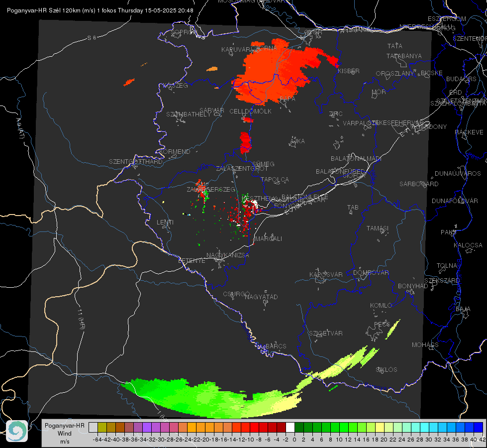Click the TATA town label

tap(395, 46)
